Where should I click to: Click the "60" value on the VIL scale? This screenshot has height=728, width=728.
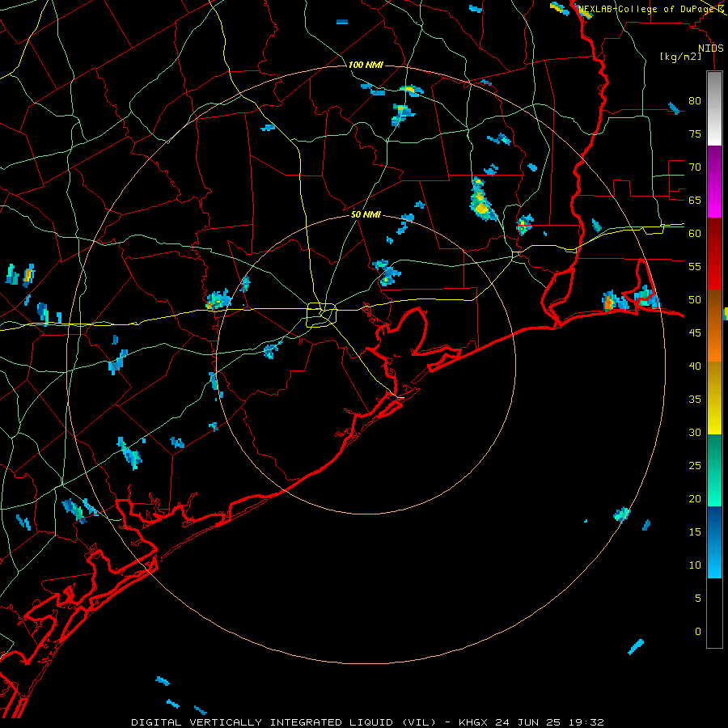tap(695, 234)
